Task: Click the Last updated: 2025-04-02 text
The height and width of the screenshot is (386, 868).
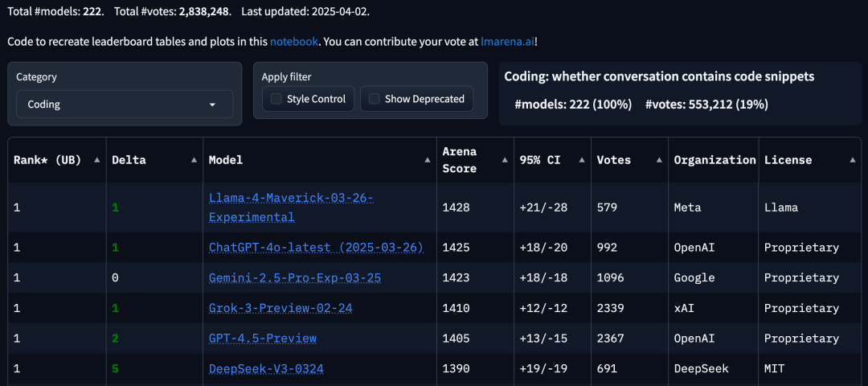Action: [305, 11]
